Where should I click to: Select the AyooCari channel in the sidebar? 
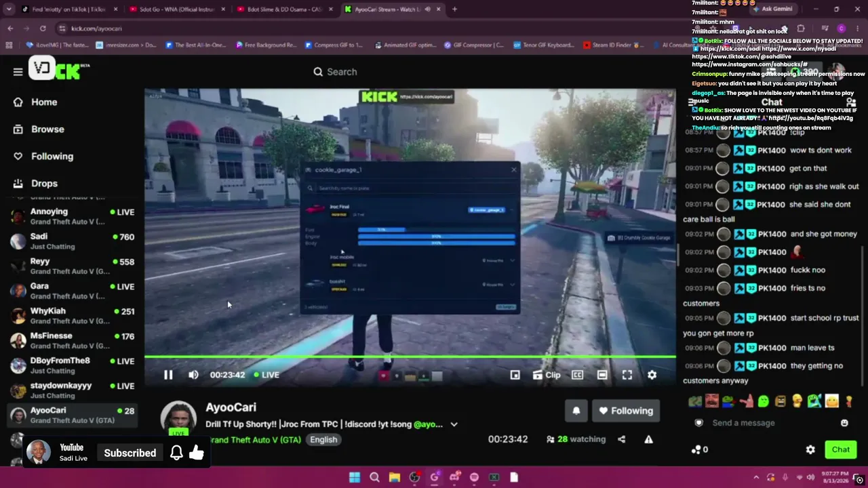pyautogui.click(x=73, y=415)
